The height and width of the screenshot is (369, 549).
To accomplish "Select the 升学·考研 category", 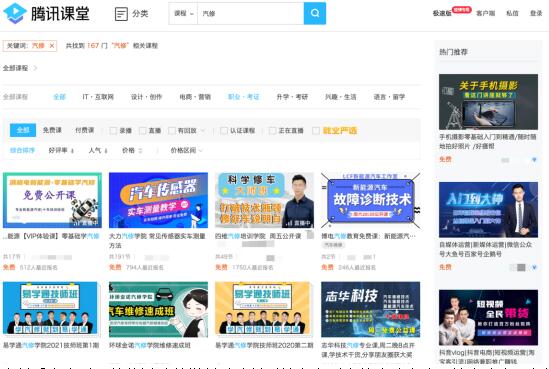I will click(x=292, y=97).
